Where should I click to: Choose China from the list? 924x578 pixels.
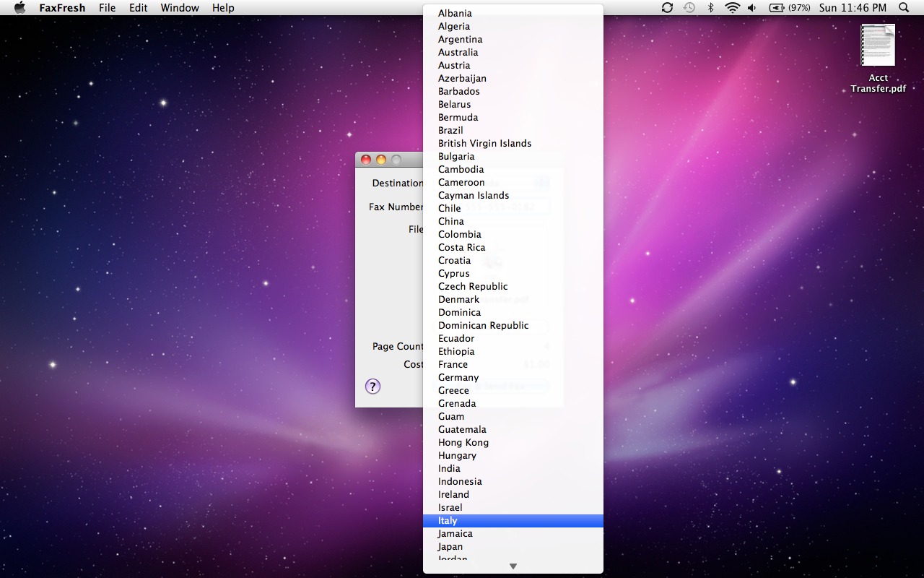tap(513, 221)
